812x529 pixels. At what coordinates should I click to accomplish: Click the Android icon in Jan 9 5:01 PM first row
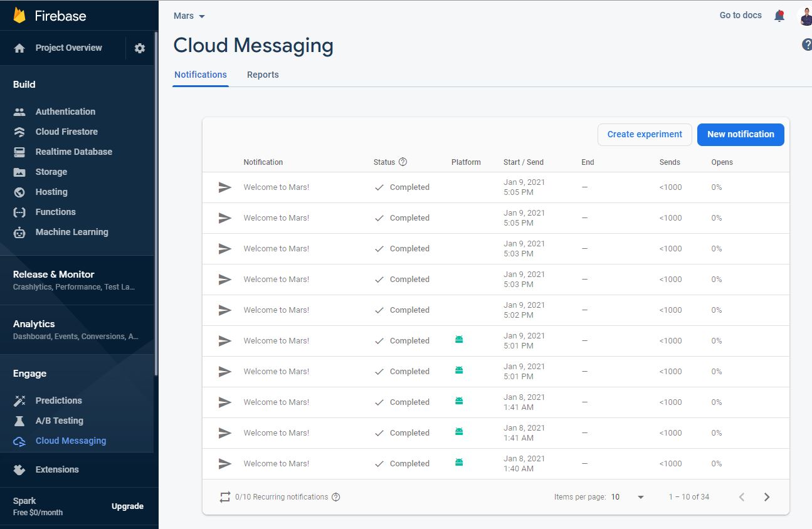click(x=459, y=340)
